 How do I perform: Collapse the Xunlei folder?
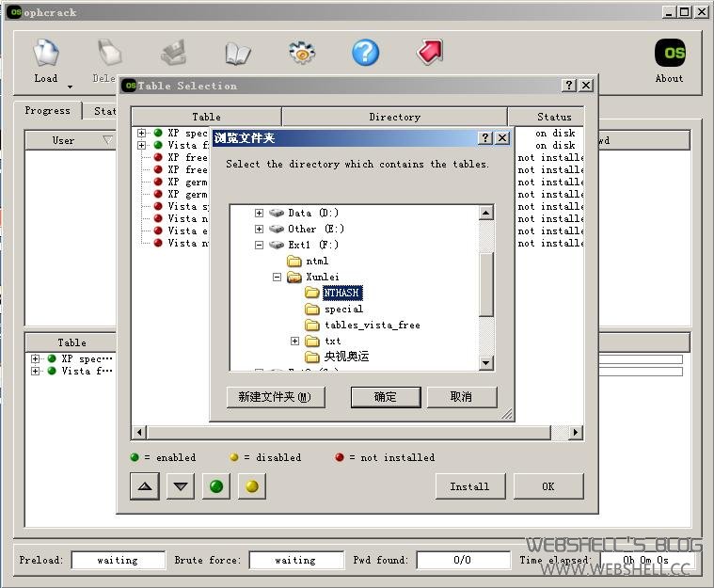[x=277, y=277]
